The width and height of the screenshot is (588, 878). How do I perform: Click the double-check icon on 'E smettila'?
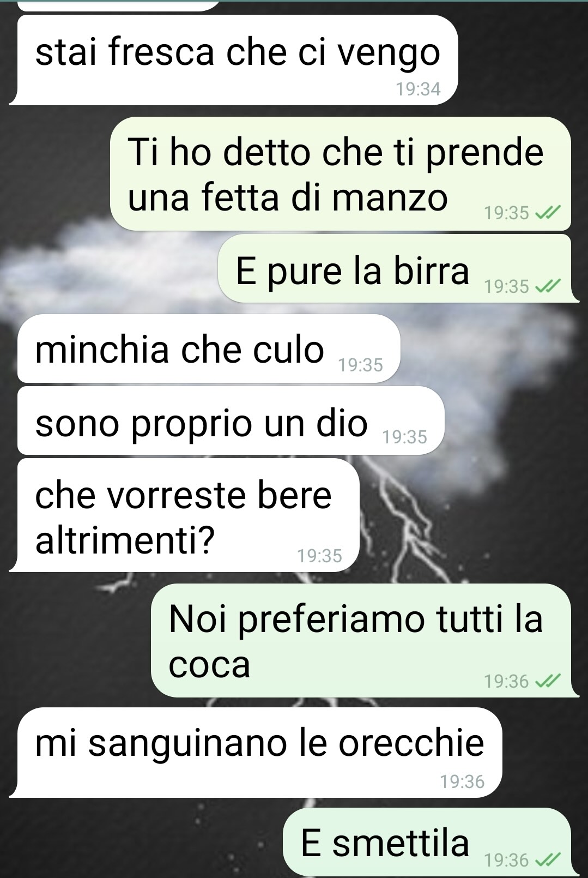click(548, 860)
